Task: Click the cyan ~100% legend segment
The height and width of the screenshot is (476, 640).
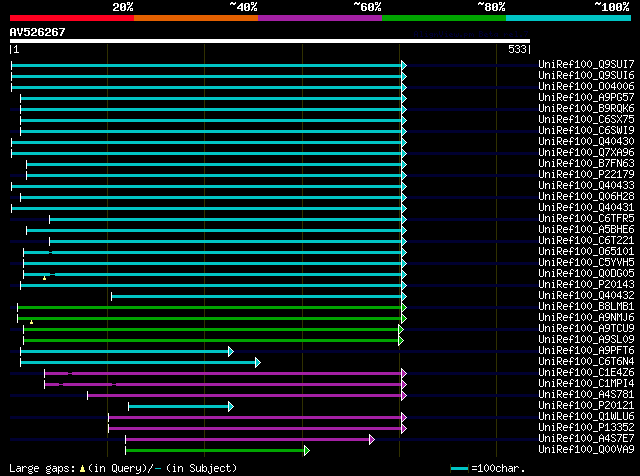Action: [x=569, y=18]
